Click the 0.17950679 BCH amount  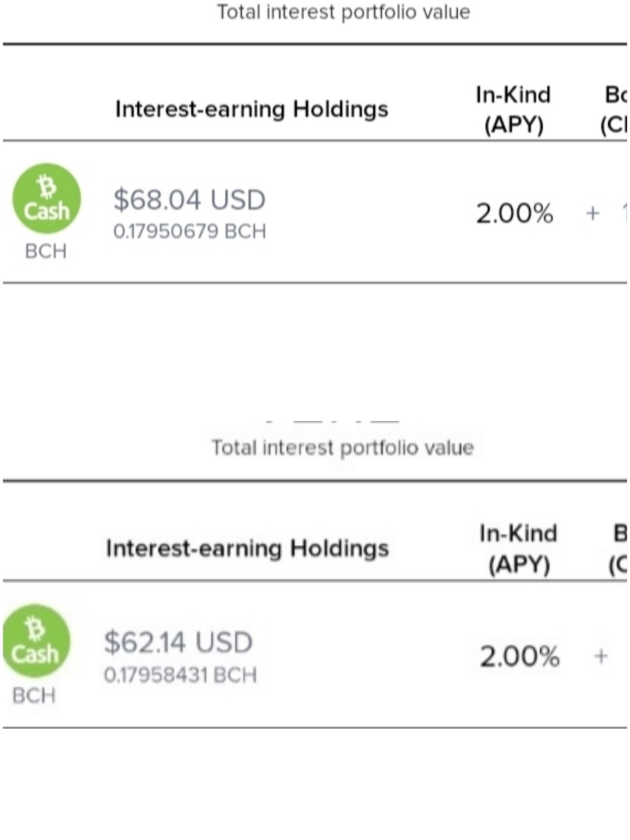(190, 232)
